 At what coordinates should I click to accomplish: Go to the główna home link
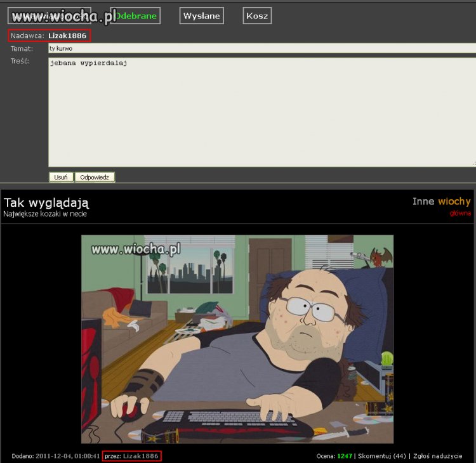460,213
